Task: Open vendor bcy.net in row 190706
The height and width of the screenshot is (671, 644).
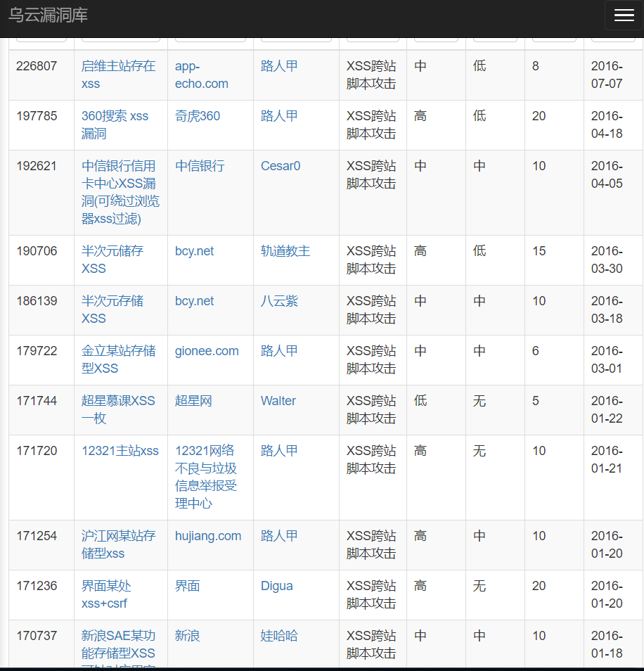Action: click(x=194, y=251)
